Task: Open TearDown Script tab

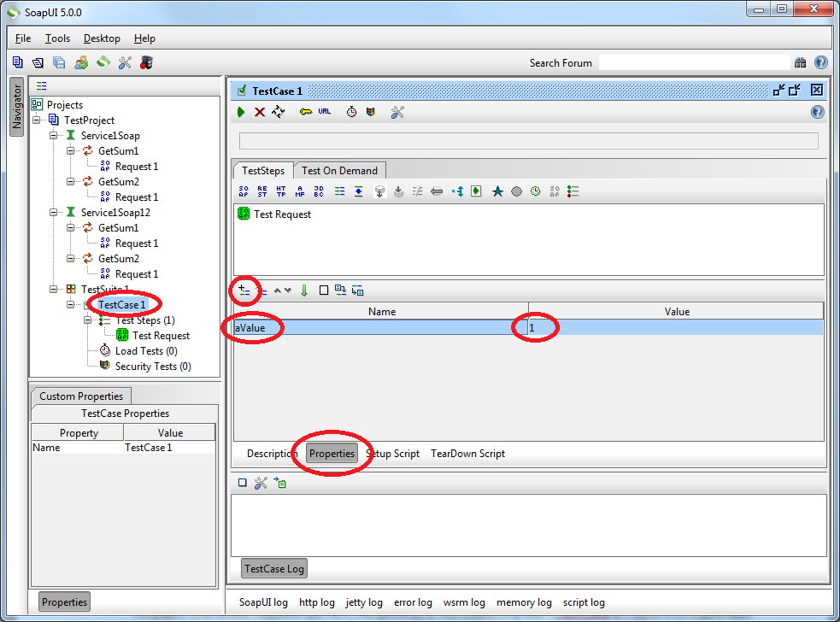Action: (x=467, y=453)
